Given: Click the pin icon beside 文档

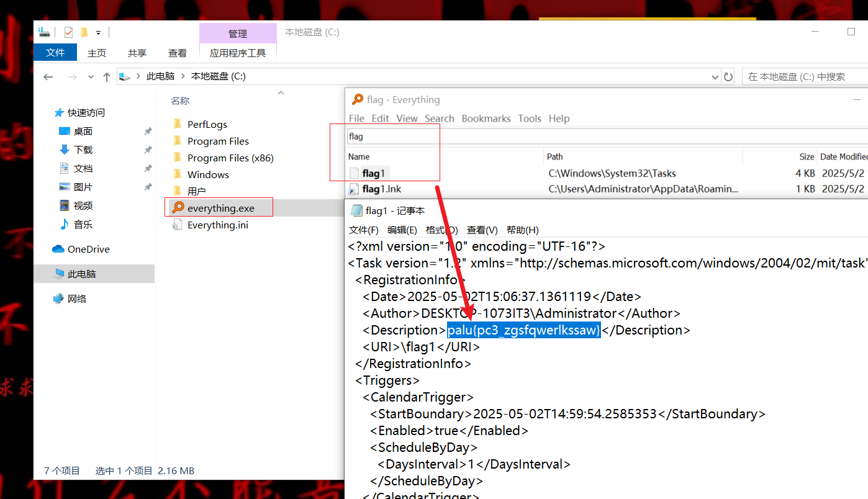Looking at the screenshot, I should 148,169.
